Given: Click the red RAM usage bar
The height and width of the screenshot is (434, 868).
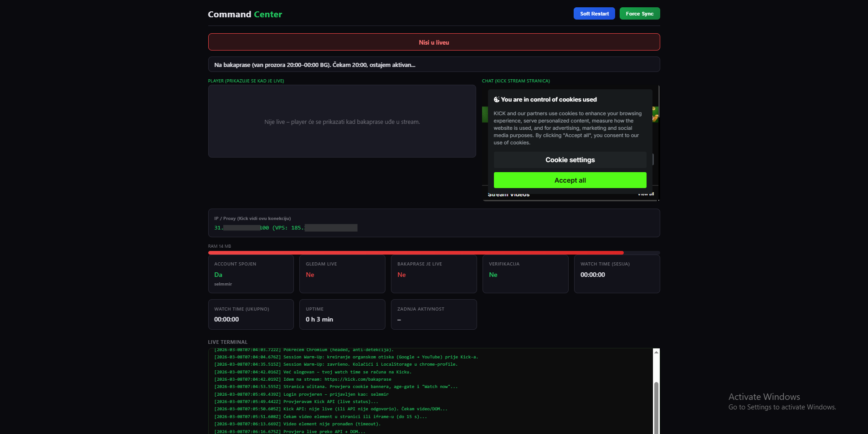Looking at the screenshot, I should pyautogui.click(x=416, y=252).
